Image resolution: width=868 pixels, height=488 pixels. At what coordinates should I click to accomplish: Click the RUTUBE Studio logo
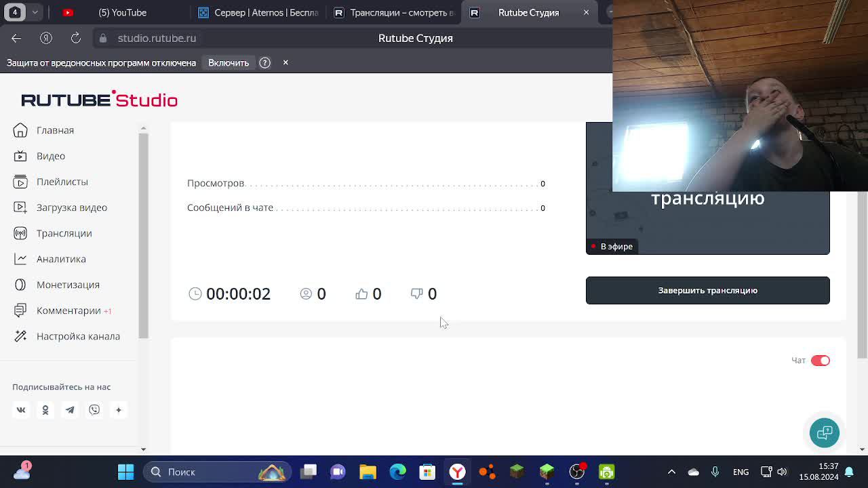(99, 100)
